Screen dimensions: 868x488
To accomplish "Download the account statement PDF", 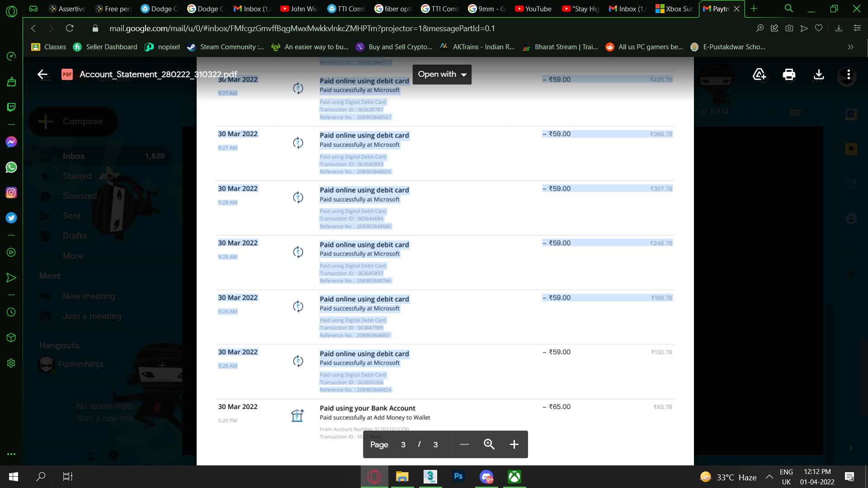I will [x=819, y=75].
